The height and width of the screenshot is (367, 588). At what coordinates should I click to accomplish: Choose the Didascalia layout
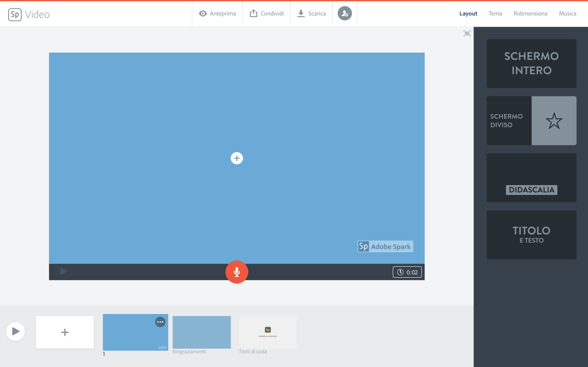point(531,178)
